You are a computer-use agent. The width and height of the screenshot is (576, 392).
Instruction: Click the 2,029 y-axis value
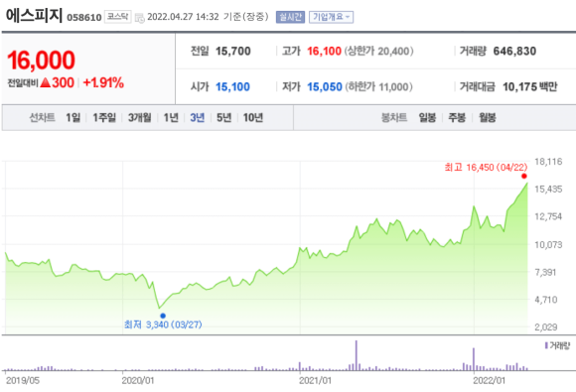point(546,327)
